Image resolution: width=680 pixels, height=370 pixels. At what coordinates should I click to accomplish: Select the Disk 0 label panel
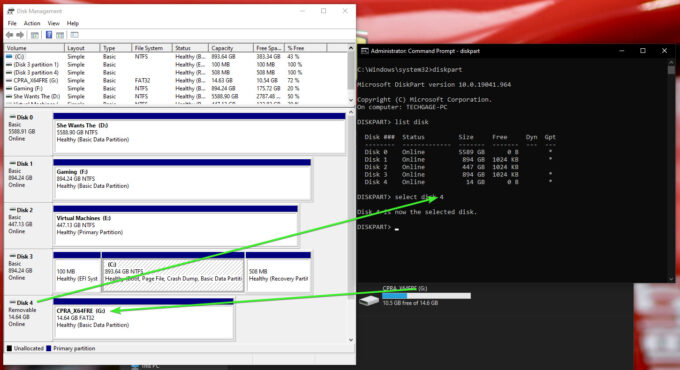[x=28, y=134]
